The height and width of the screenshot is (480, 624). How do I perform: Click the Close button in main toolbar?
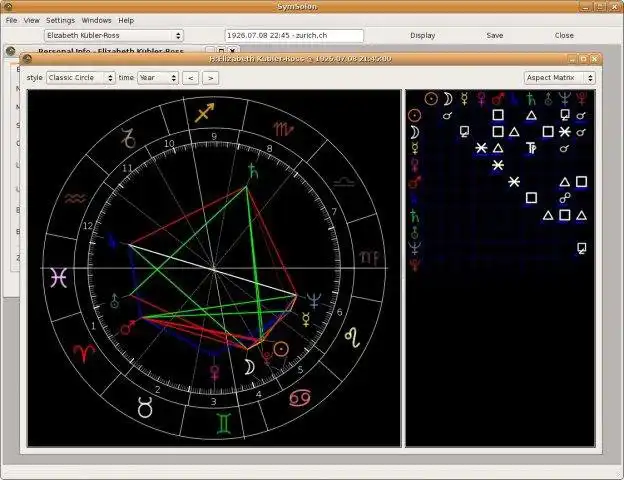click(x=564, y=35)
